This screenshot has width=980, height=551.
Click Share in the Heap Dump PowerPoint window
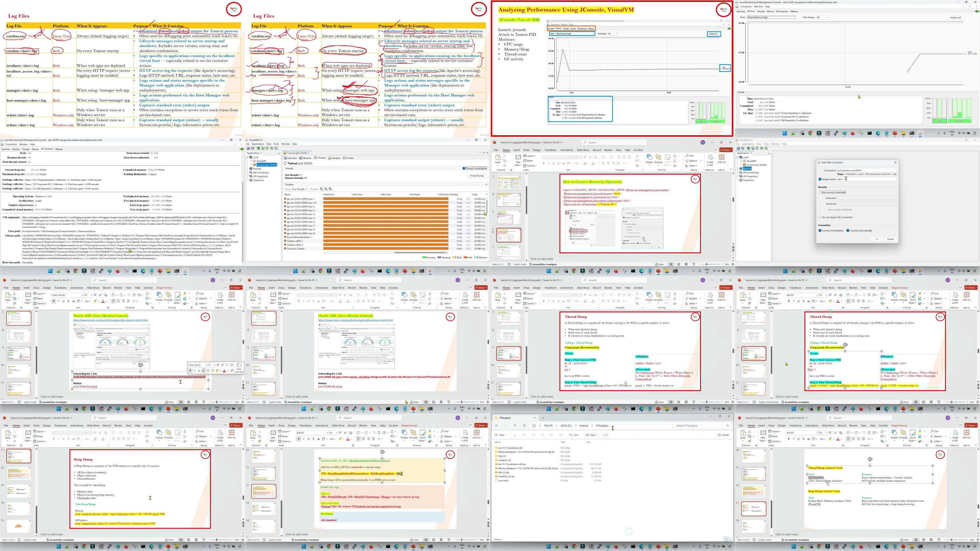click(236, 425)
